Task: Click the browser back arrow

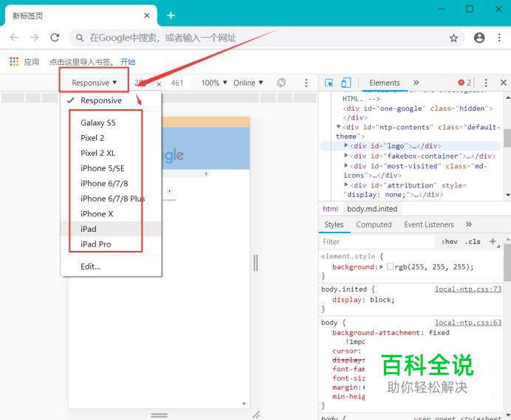Action: pos(14,38)
